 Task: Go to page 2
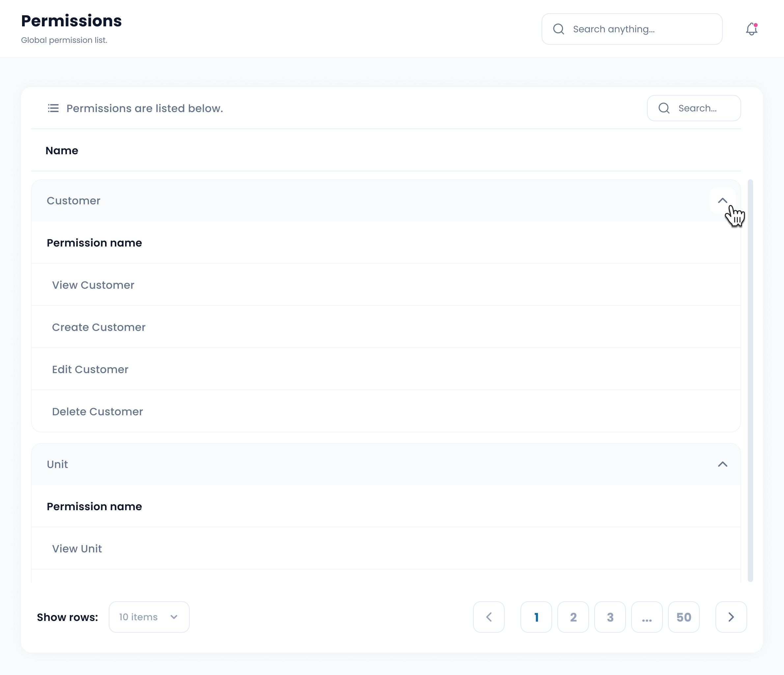[573, 617]
